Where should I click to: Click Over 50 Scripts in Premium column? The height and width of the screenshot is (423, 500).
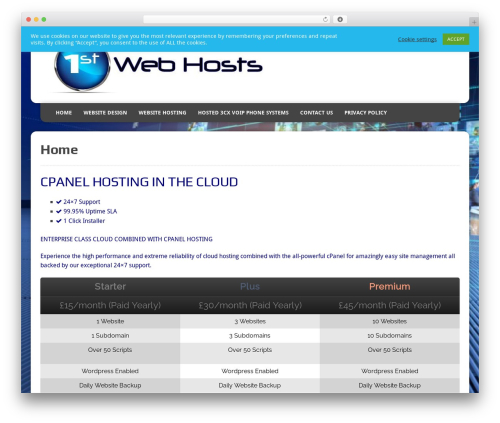click(x=390, y=350)
